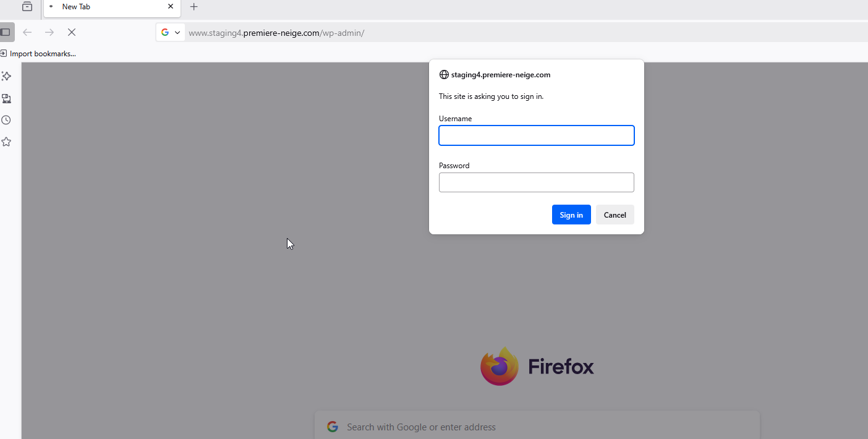Click the Search with Google box

[537, 427]
